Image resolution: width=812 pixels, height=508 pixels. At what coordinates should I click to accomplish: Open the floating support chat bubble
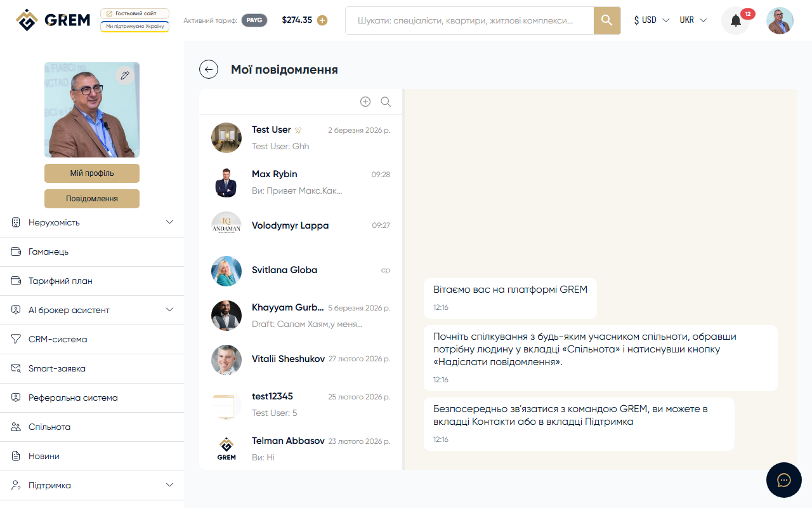point(784,480)
